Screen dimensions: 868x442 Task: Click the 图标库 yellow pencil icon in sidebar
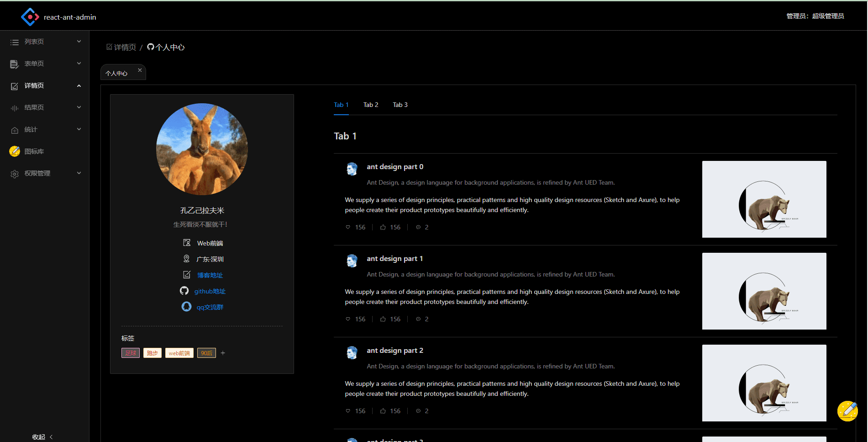pyautogui.click(x=15, y=151)
